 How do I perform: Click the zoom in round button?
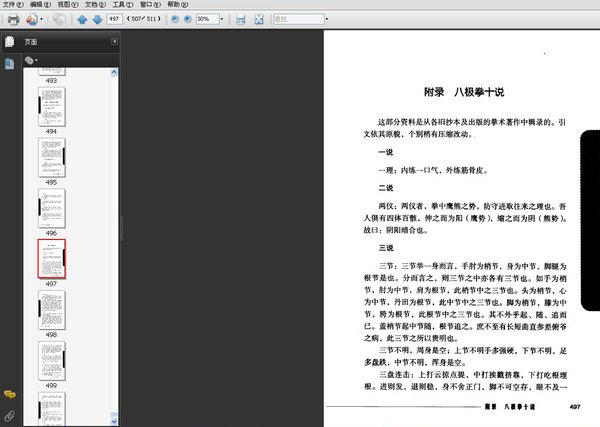point(188,19)
